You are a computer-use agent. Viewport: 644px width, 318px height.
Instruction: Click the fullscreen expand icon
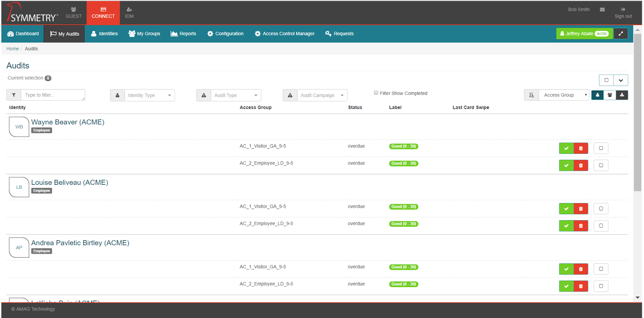(621, 33)
